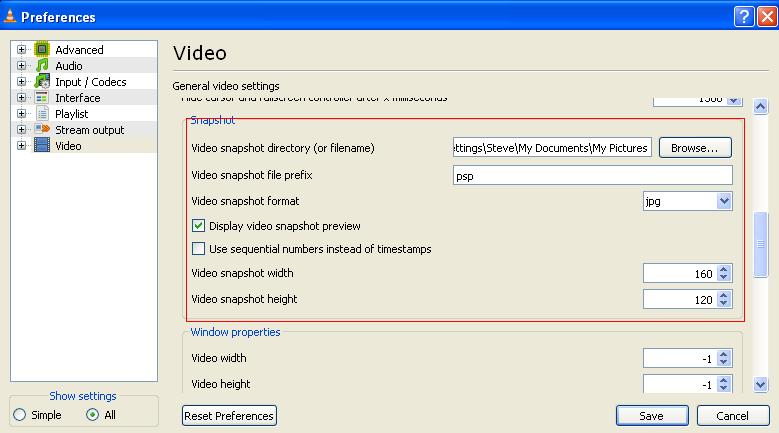The width and height of the screenshot is (779, 433).
Task: Select the All settings radio button
Action: click(92, 415)
